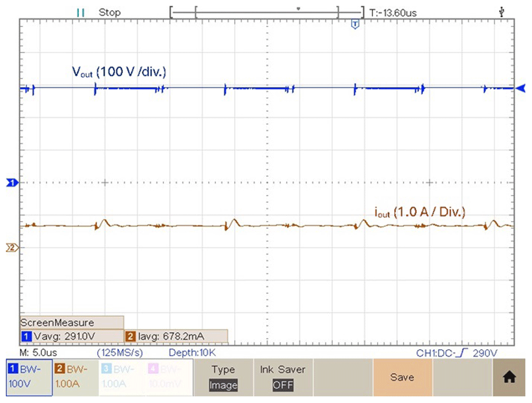Click the (125MS/s) sample rate readout
532x403 pixels.
click(120, 353)
